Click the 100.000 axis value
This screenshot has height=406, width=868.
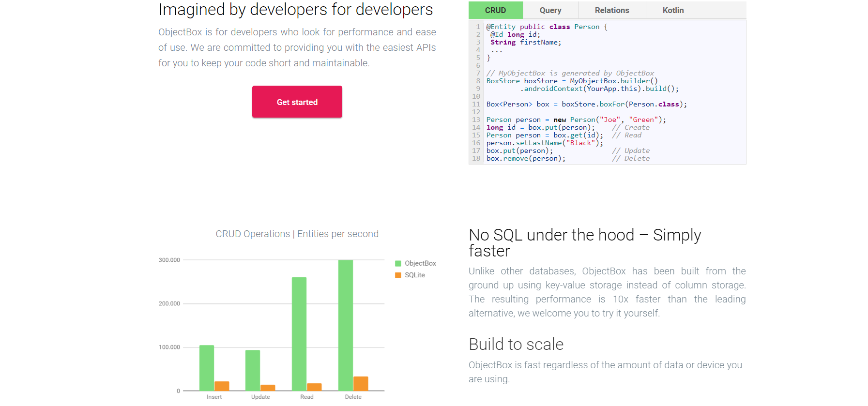click(169, 347)
